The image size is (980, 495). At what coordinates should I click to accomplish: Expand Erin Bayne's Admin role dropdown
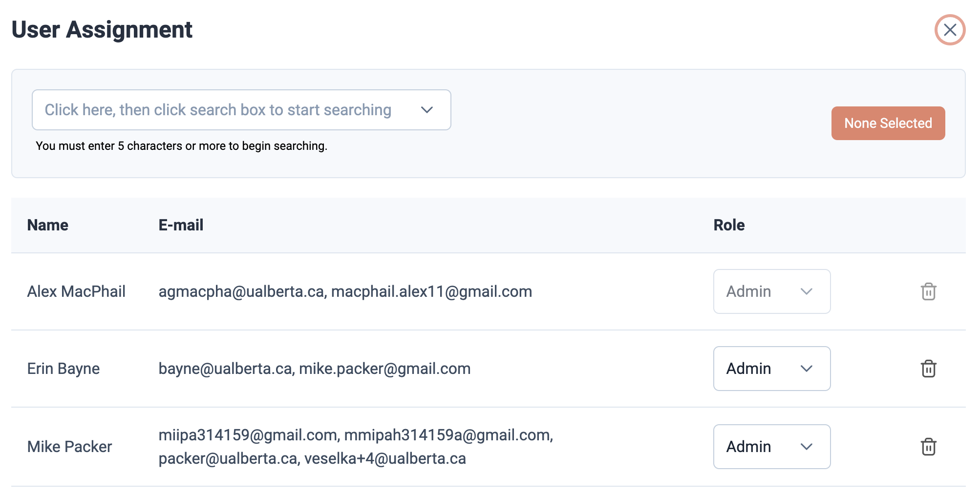coord(771,369)
